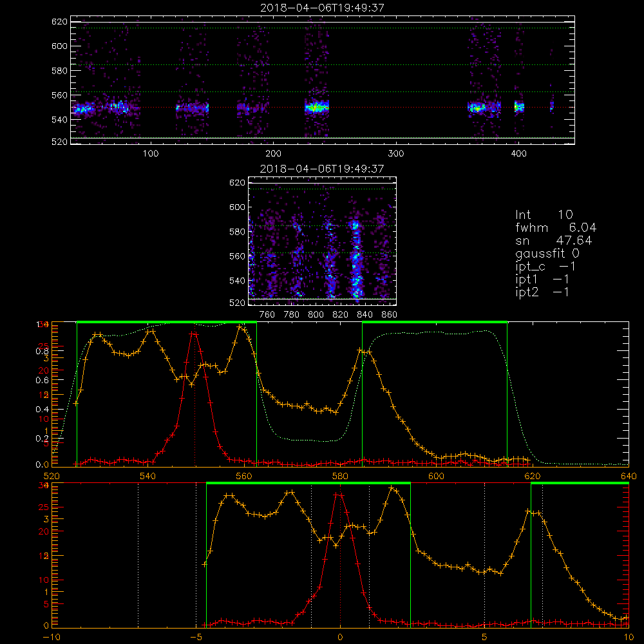Click x-axis label '200' of the top plot
This screenshot has height=644, width=644.
[273, 154]
